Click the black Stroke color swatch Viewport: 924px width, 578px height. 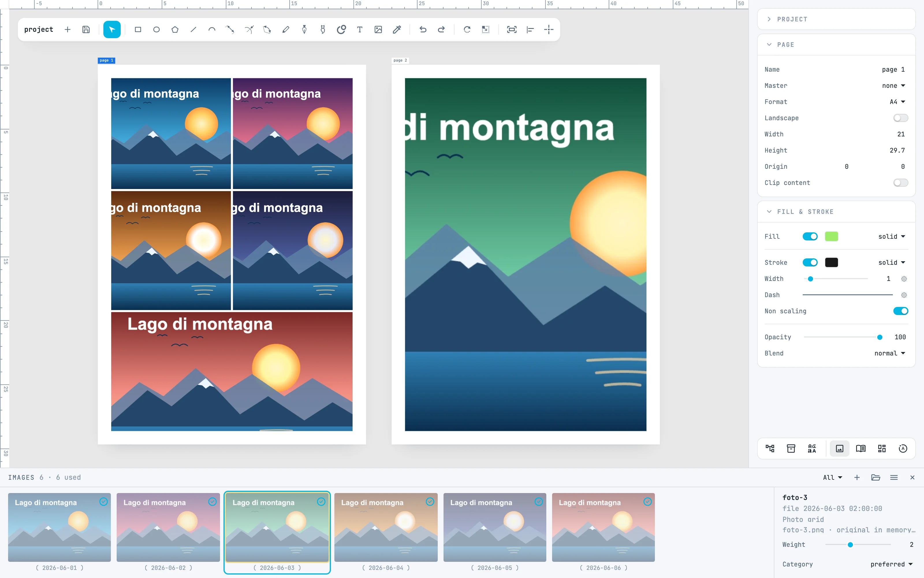pyautogui.click(x=831, y=263)
